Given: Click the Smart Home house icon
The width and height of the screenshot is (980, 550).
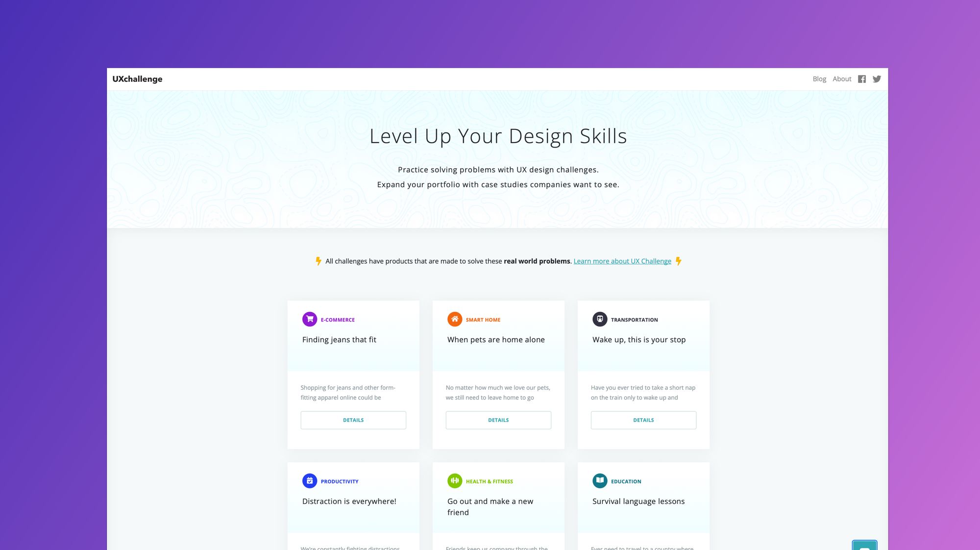Looking at the screenshot, I should (454, 319).
